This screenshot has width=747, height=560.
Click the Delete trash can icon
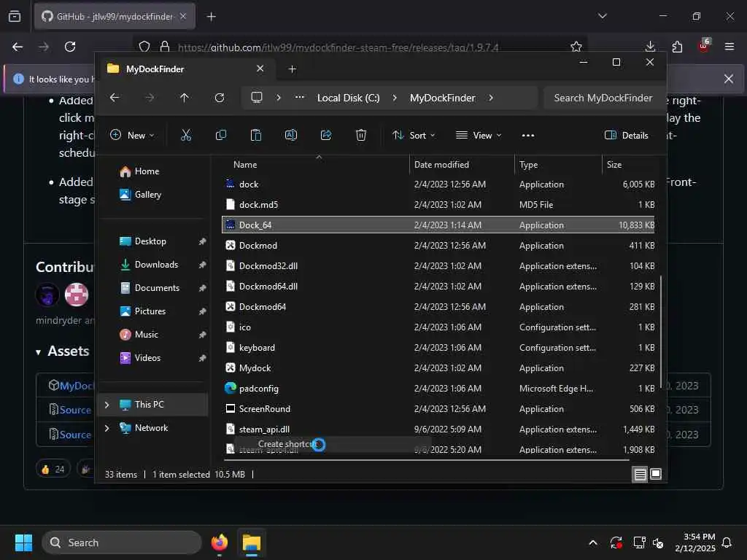tap(361, 135)
